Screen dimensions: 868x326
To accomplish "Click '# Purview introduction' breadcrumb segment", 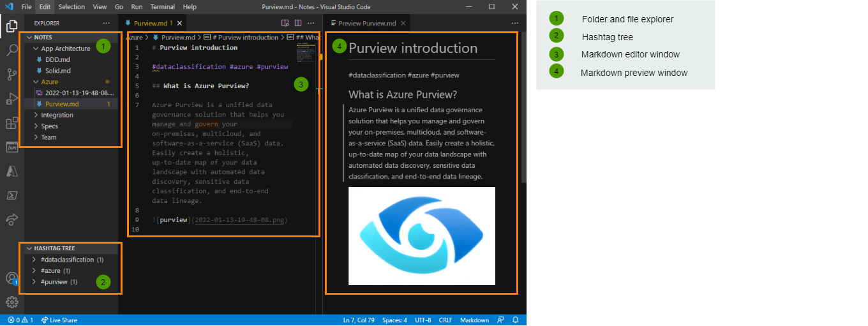I will point(241,38).
